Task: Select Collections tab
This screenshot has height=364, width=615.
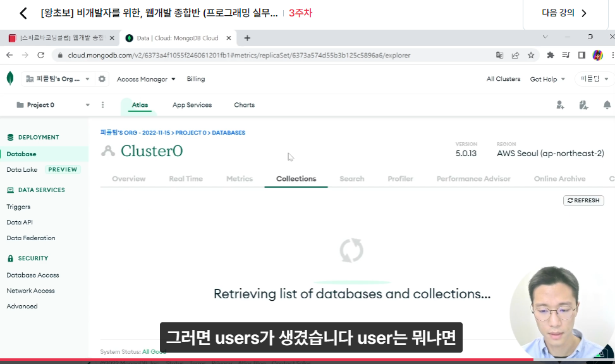Action: point(296,179)
